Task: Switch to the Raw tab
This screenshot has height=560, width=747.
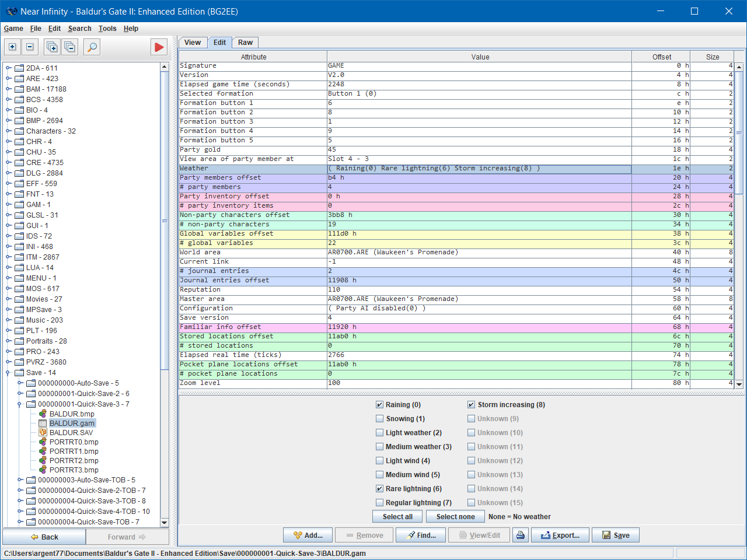Action: [x=245, y=43]
